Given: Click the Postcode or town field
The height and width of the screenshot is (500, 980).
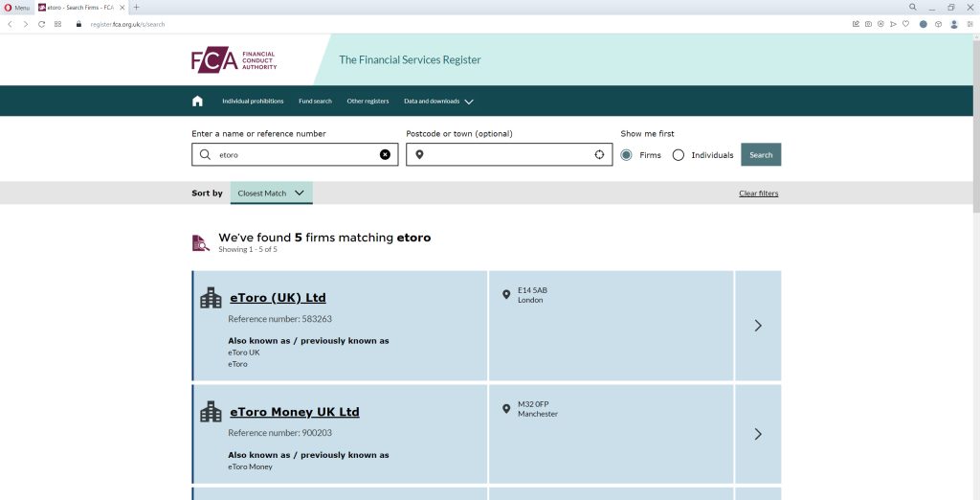Looking at the screenshot, I should coord(509,154).
